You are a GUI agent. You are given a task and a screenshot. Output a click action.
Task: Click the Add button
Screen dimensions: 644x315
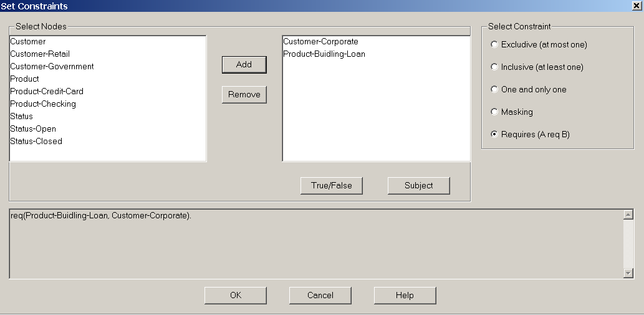(x=244, y=64)
